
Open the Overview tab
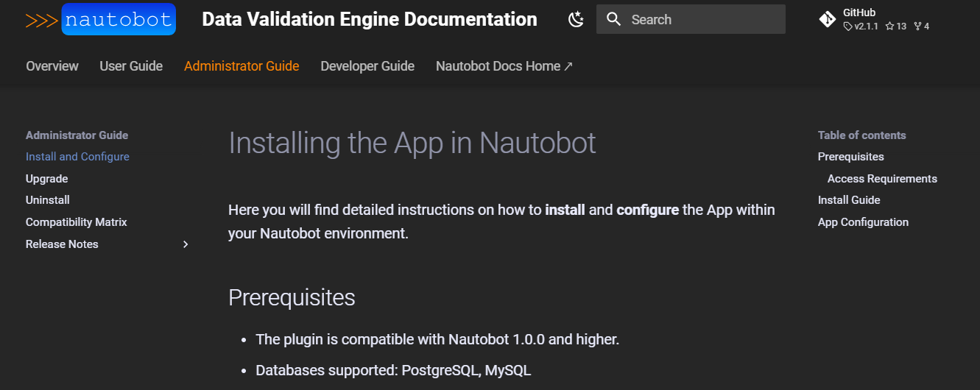click(x=52, y=66)
